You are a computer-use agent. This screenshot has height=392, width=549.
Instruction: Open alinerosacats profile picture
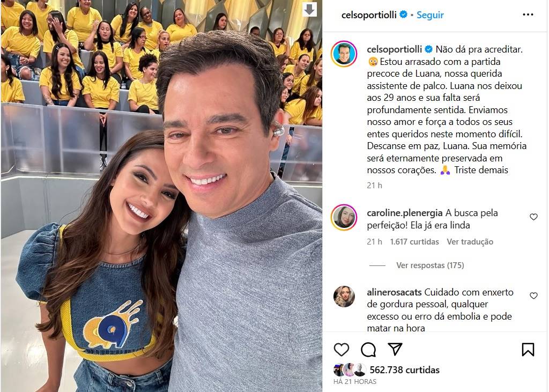pos(344,297)
